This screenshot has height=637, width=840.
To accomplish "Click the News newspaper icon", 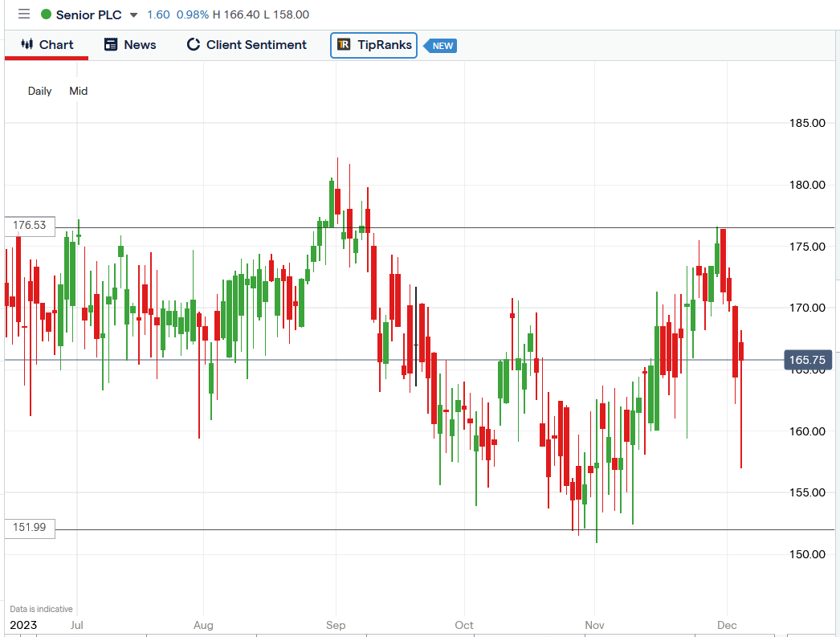I will pos(110,44).
